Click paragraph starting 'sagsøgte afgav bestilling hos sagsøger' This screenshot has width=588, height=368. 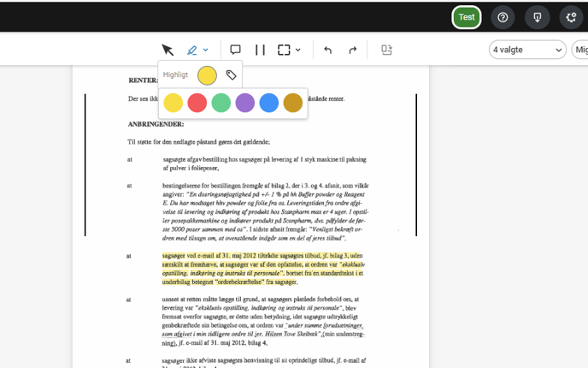click(265, 163)
